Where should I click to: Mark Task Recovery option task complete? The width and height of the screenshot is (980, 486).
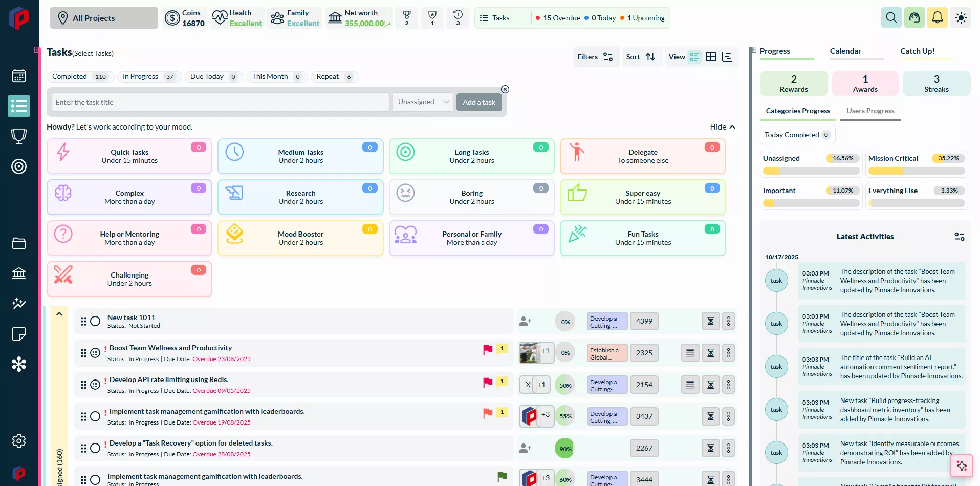click(x=95, y=448)
